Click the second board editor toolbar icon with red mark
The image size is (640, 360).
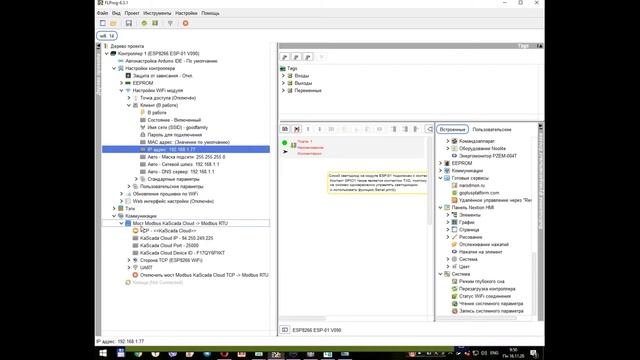click(297, 129)
